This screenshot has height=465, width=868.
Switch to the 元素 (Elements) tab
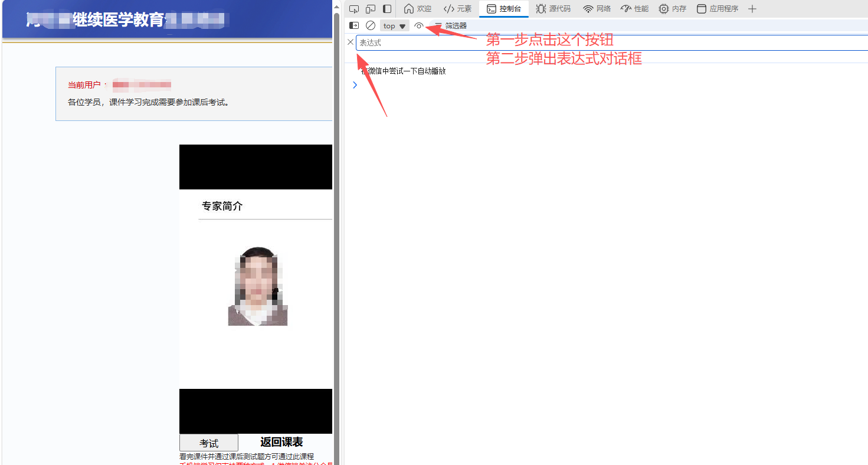click(x=457, y=8)
